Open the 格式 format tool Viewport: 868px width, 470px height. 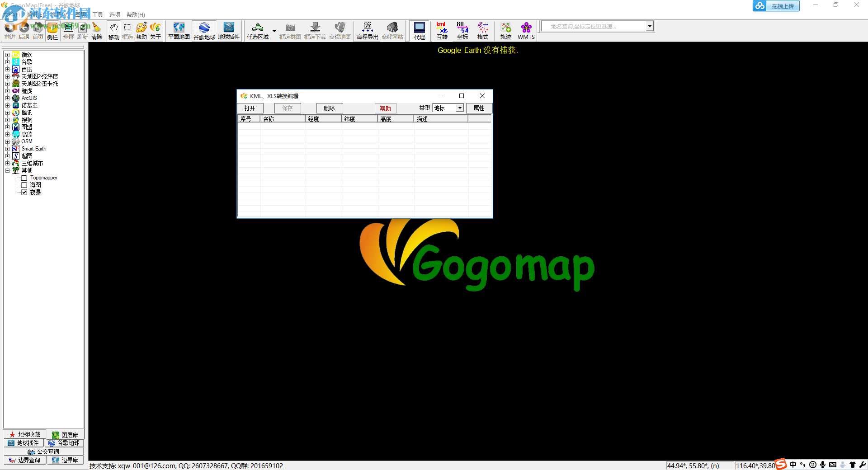pyautogui.click(x=483, y=31)
